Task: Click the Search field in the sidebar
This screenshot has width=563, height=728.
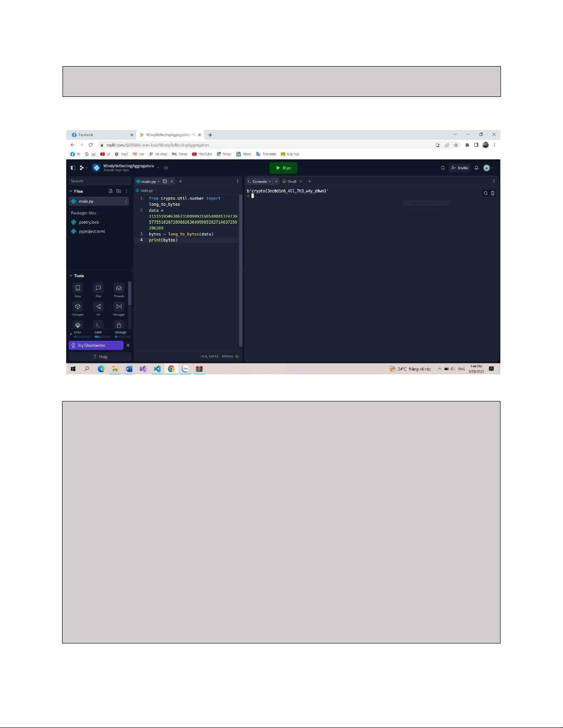Action: click(99, 181)
